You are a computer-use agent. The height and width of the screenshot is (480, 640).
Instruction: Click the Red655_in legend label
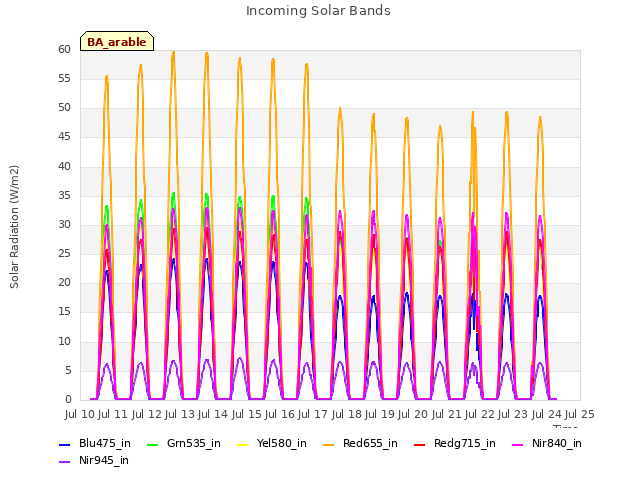tap(370, 443)
